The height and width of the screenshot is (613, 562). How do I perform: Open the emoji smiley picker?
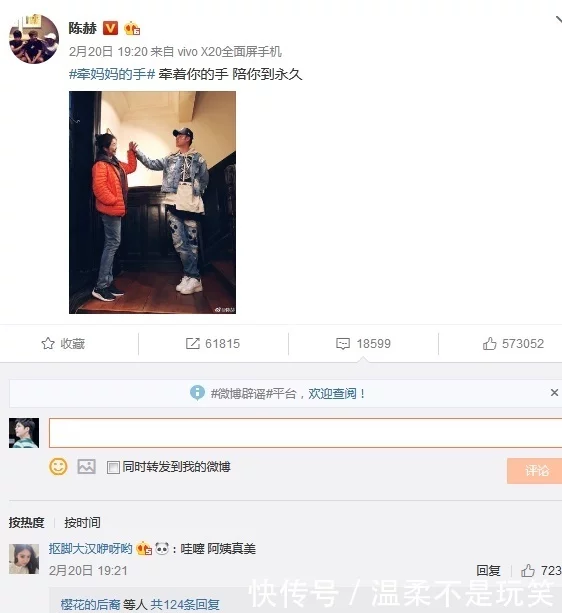click(58, 466)
